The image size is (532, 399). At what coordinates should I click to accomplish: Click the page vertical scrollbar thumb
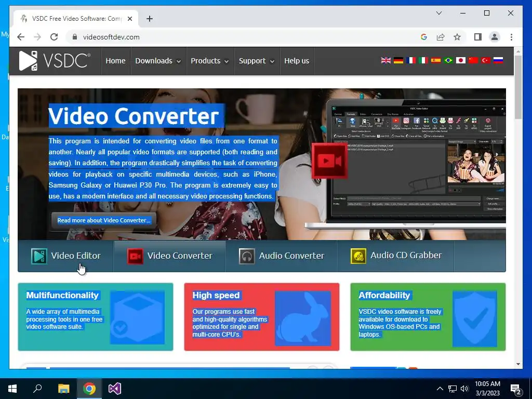pyautogui.click(x=518, y=87)
